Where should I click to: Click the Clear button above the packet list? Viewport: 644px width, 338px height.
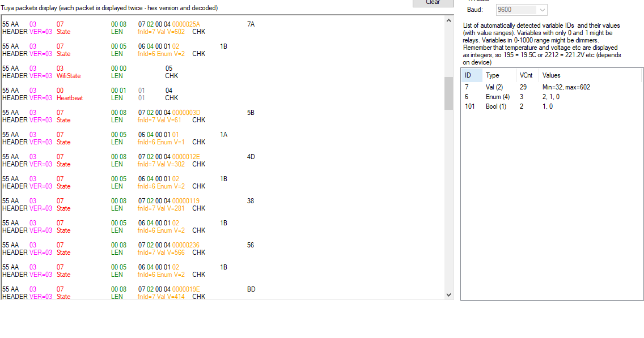(433, 2)
